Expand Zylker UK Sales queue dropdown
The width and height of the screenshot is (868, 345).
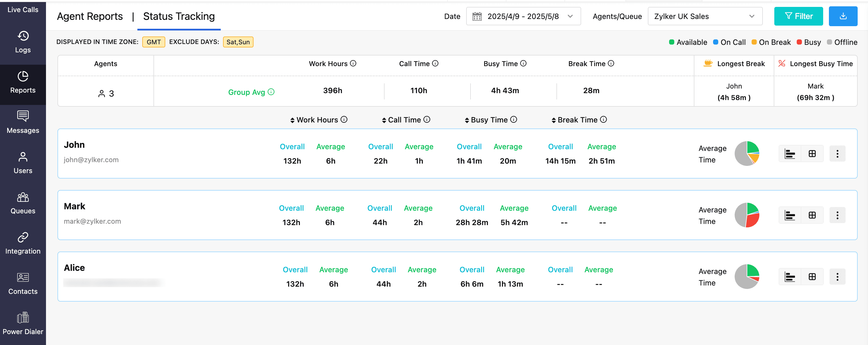click(x=704, y=16)
